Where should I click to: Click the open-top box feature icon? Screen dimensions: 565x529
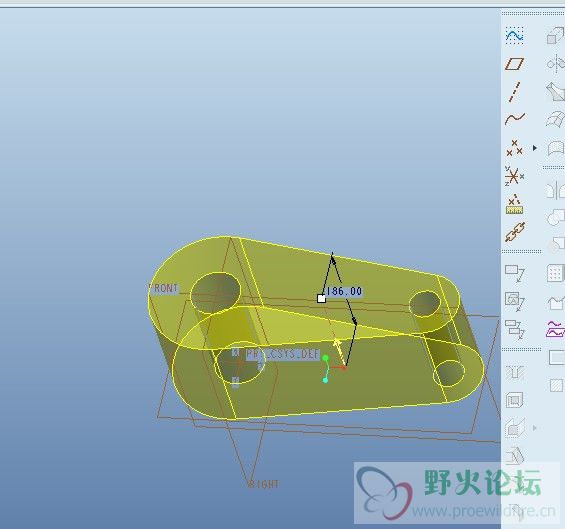click(556, 302)
